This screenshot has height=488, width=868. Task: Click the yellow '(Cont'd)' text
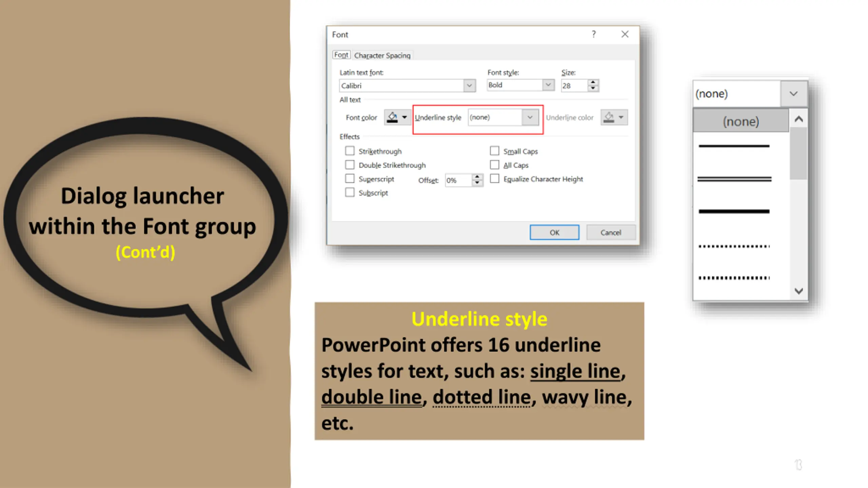pyautogui.click(x=145, y=252)
